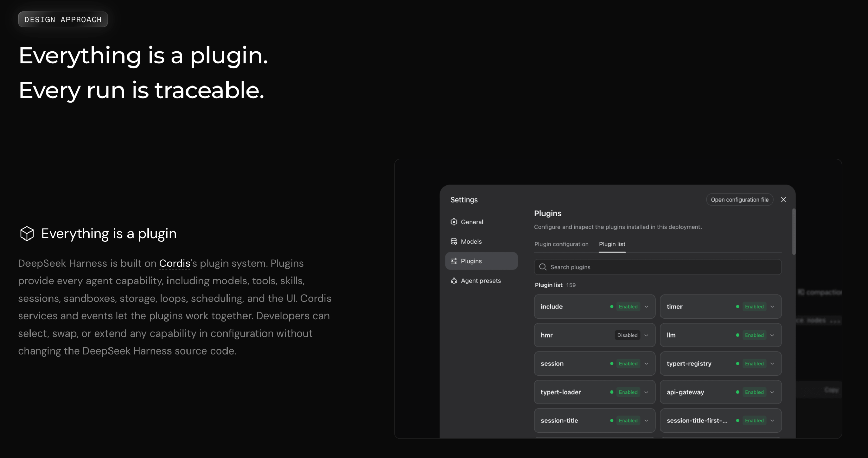868x458 pixels.
Task: Switch to the Plugin configuration tab
Action: tap(561, 244)
